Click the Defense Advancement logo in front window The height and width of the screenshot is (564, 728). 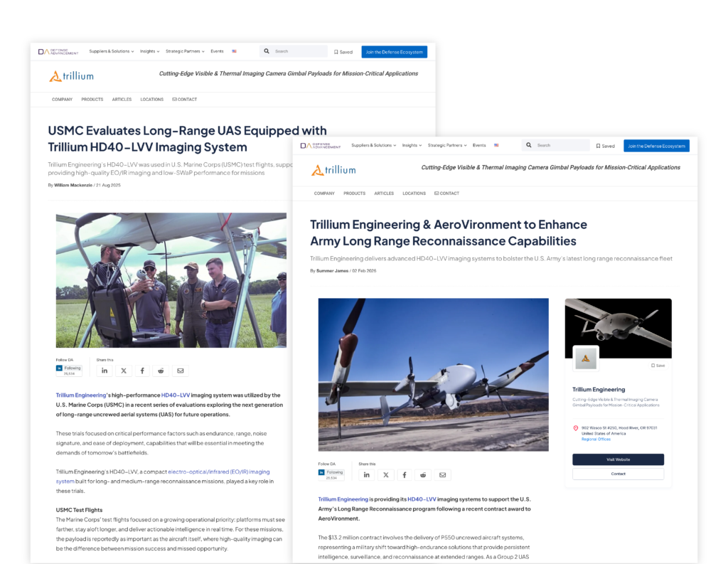point(321,145)
